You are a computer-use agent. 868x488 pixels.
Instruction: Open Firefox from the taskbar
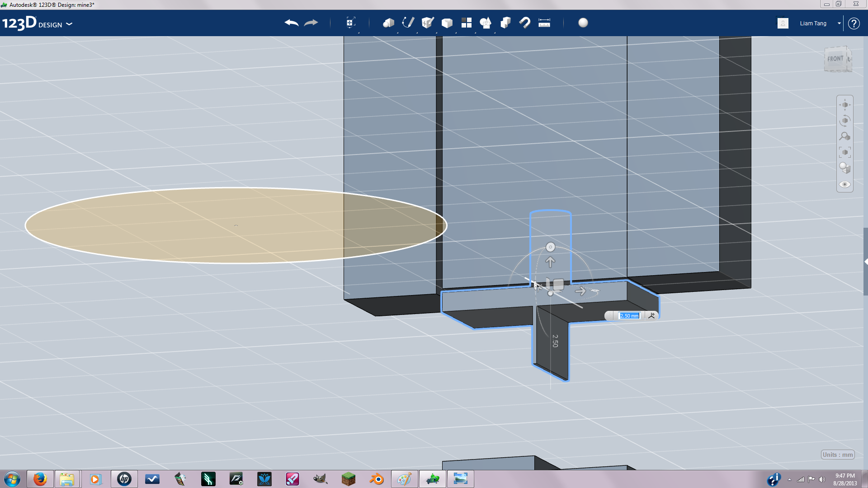(40, 479)
